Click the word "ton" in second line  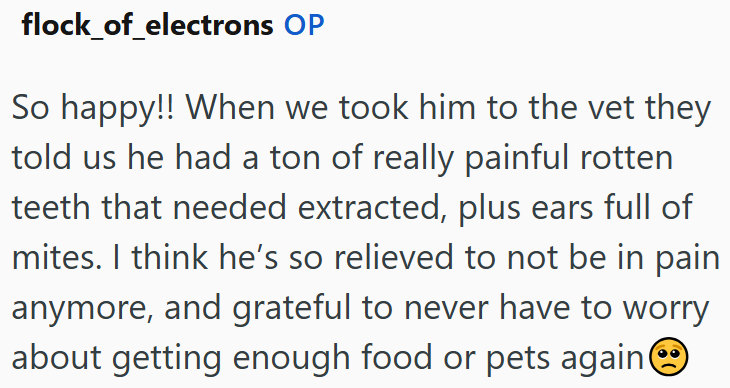[x=295, y=159]
